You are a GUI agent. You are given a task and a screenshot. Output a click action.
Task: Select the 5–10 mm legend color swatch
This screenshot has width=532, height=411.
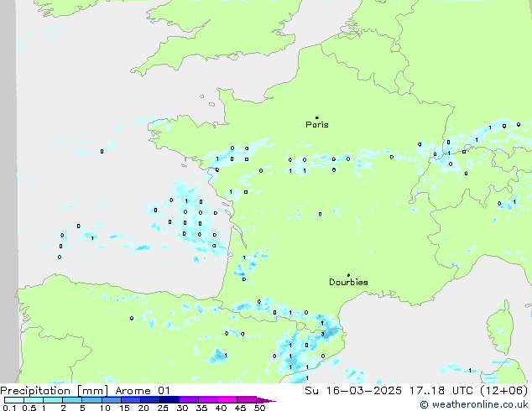[x=92, y=400]
